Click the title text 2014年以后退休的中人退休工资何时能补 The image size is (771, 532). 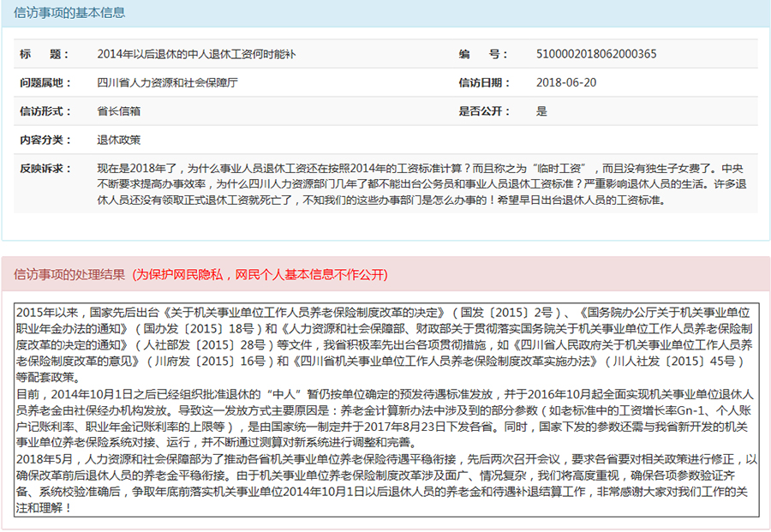click(x=197, y=54)
